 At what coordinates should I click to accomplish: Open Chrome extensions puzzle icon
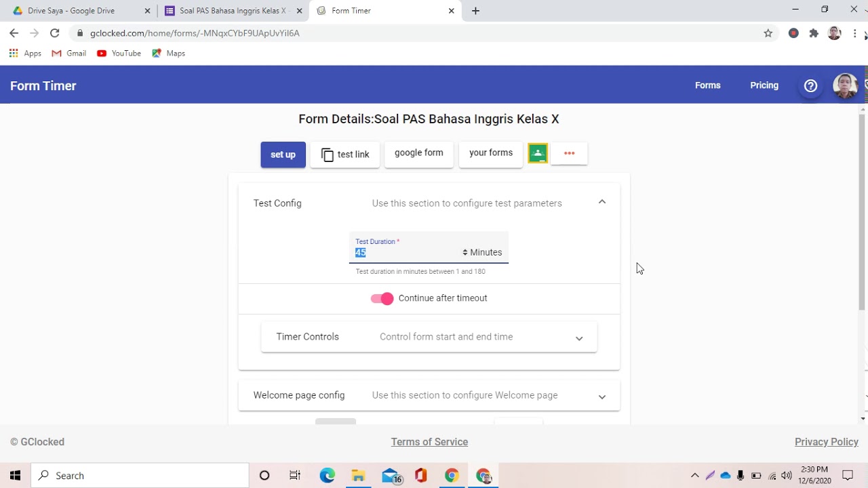(814, 33)
